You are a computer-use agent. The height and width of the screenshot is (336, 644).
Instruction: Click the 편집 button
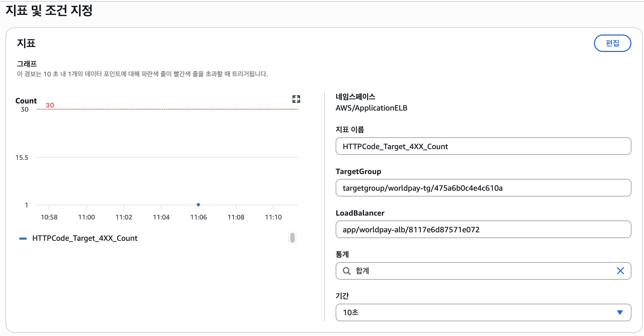612,43
